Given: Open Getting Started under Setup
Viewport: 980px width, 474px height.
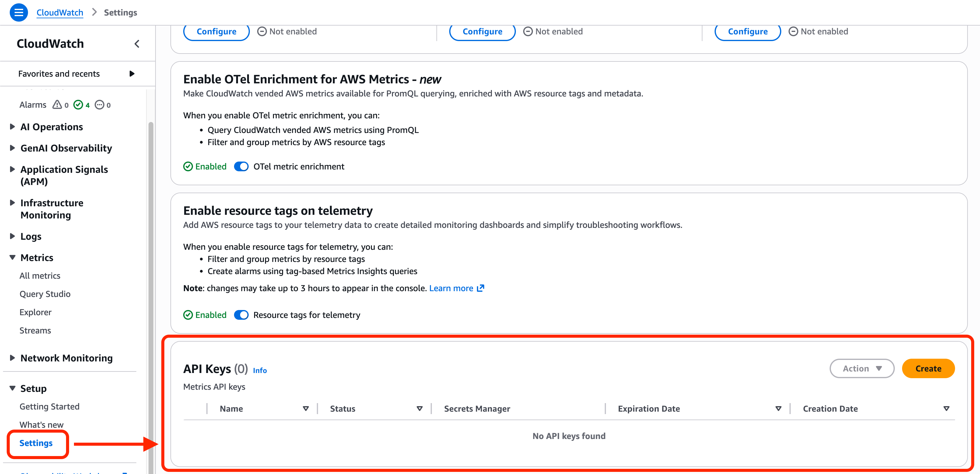Looking at the screenshot, I should point(49,406).
